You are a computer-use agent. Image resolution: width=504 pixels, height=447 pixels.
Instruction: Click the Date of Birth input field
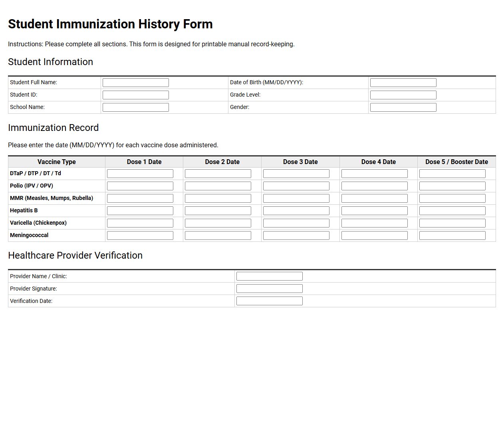403,83
